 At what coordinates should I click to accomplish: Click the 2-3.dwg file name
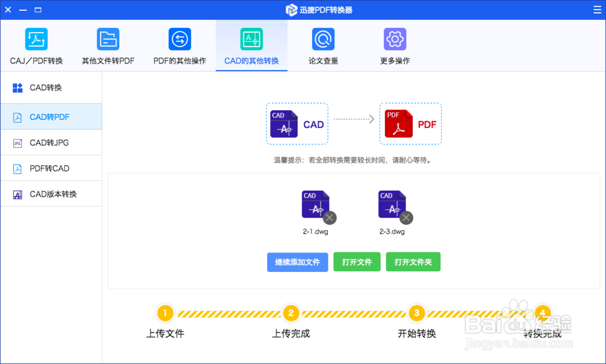click(x=392, y=231)
